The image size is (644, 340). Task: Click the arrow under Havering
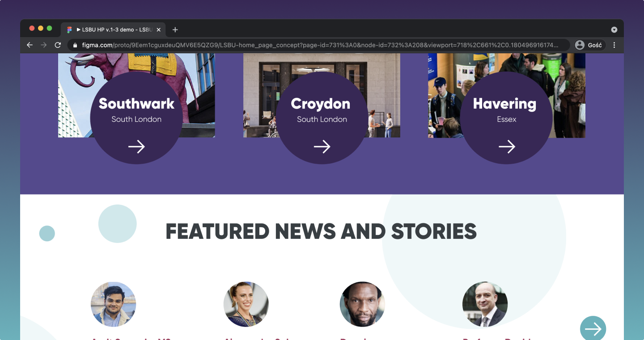tap(507, 147)
